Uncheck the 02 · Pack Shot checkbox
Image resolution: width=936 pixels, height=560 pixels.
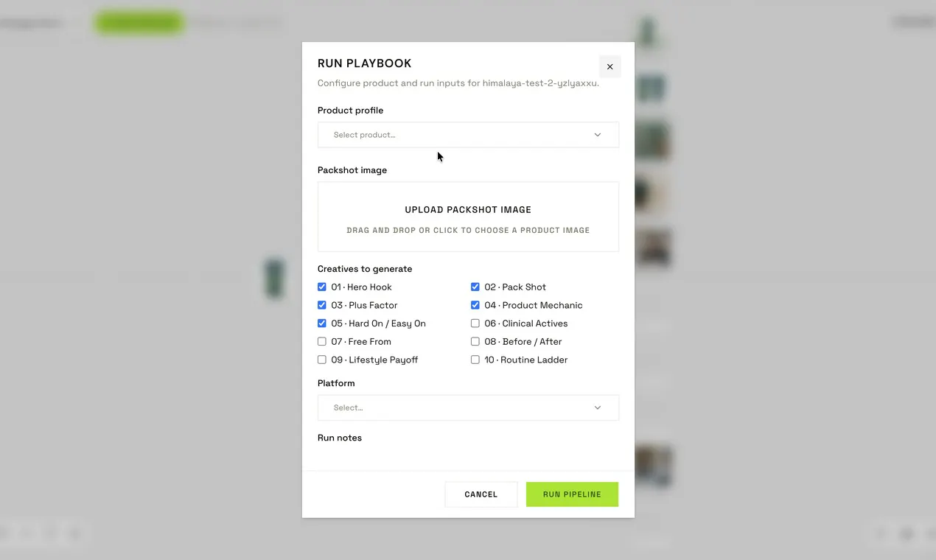tap(475, 287)
